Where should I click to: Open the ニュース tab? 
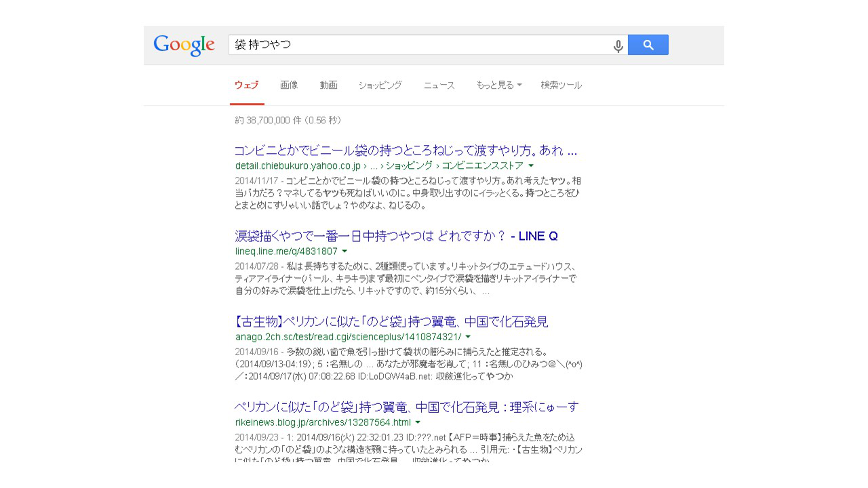pyautogui.click(x=439, y=85)
